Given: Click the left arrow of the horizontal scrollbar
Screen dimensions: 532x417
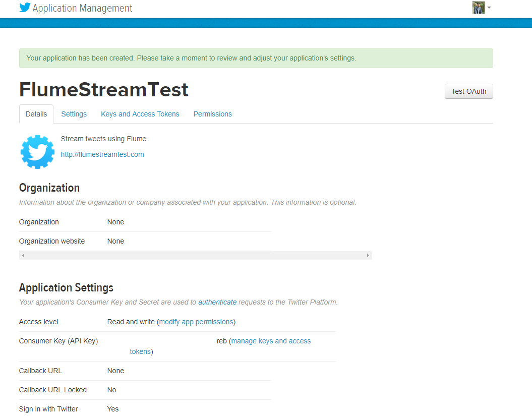Looking at the screenshot, I should (23, 255).
